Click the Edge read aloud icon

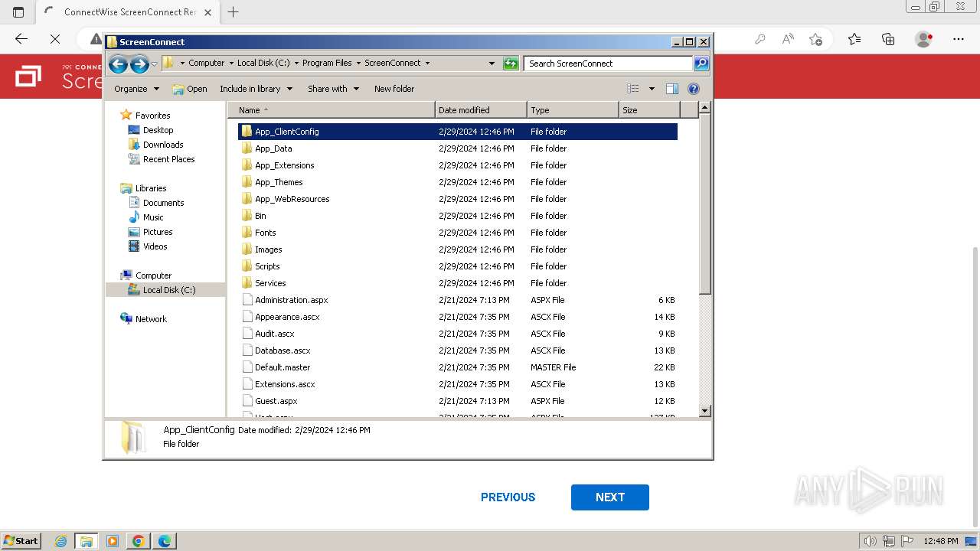tap(788, 39)
